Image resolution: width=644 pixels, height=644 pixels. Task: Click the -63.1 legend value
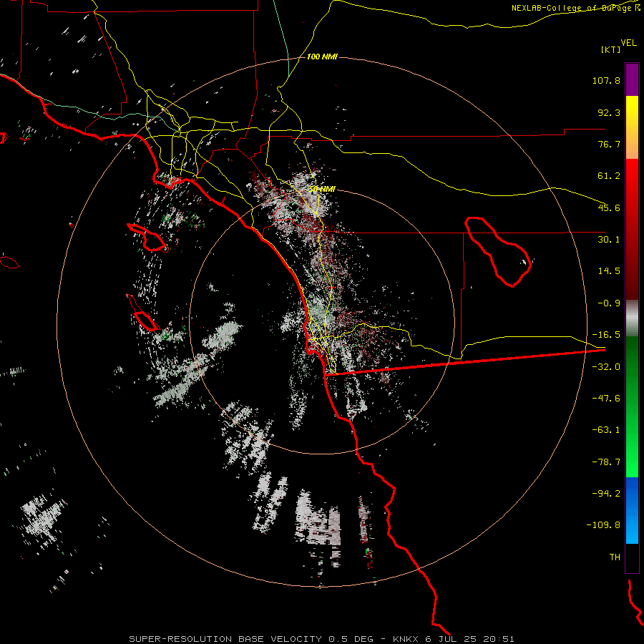click(606, 430)
